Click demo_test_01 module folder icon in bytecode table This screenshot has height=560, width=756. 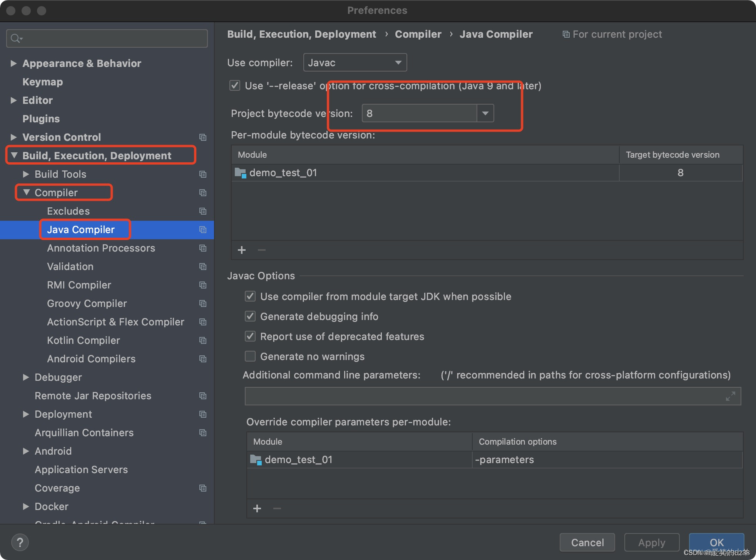(241, 173)
